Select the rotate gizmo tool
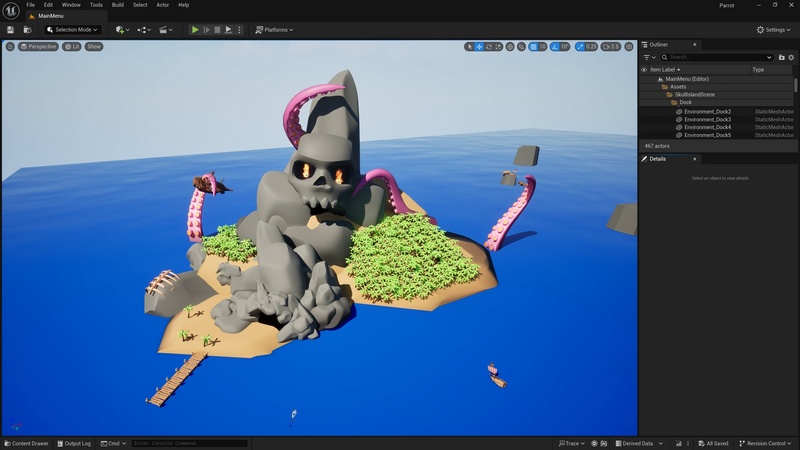 coord(489,47)
